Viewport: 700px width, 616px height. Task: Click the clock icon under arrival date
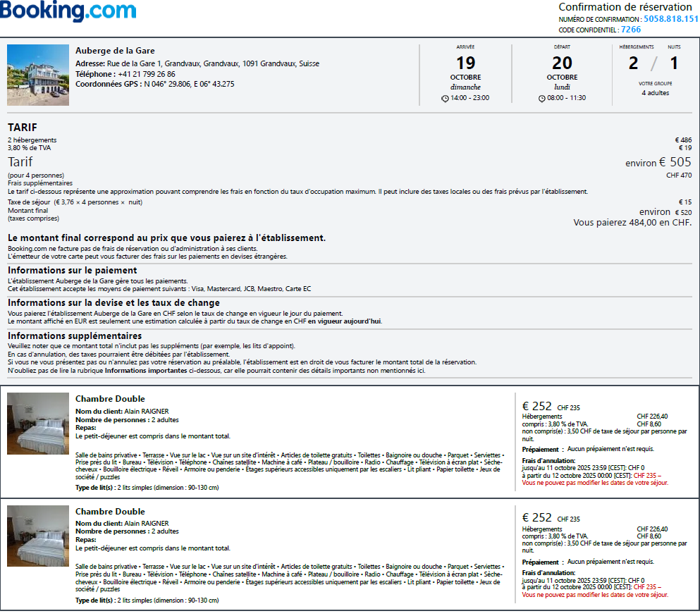[444, 98]
